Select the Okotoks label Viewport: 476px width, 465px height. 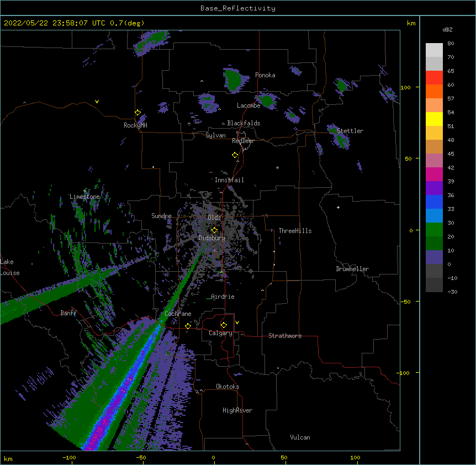[x=228, y=387]
